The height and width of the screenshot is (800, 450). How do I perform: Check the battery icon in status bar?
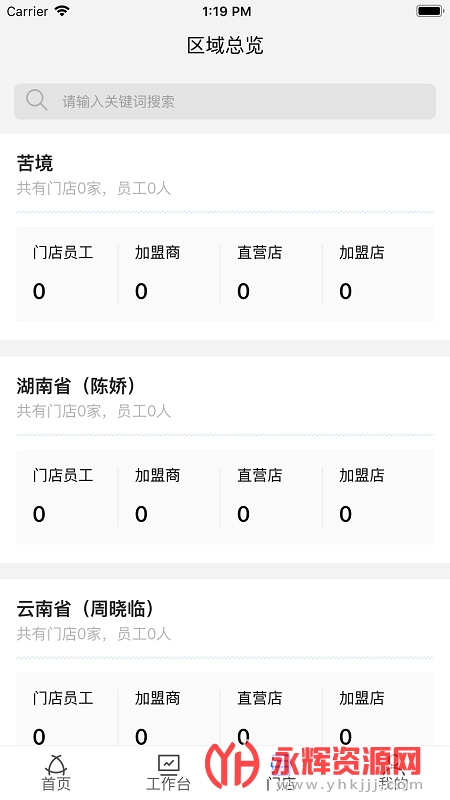tap(430, 11)
